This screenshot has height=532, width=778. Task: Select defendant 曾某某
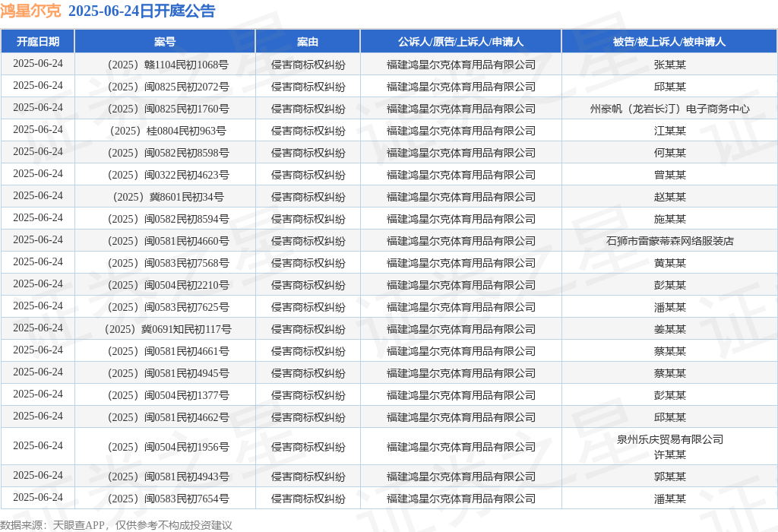(670, 175)
